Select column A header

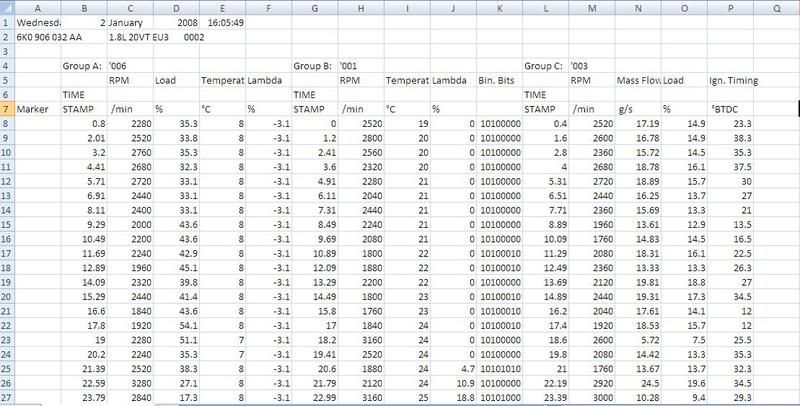[x=38, y=9]
